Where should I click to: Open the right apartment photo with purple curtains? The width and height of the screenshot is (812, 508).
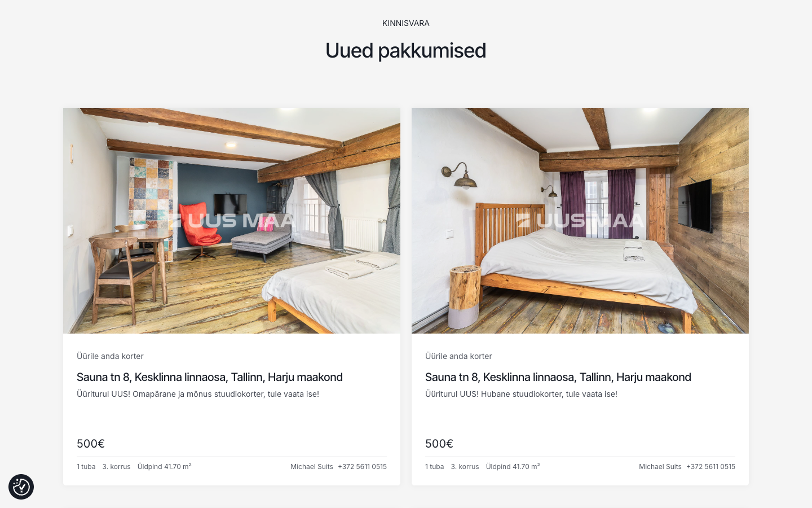[x=580, y=221]
